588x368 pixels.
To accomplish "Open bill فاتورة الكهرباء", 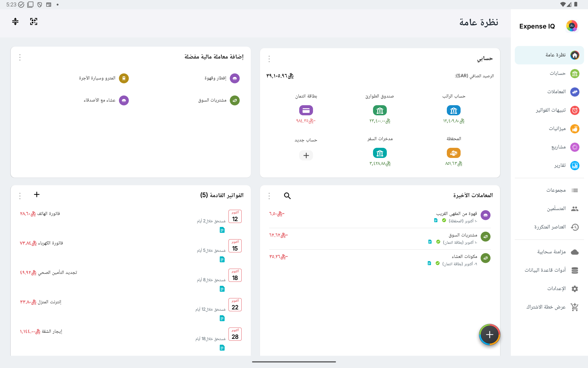I will pyautogui.click(x=131, y=251).
